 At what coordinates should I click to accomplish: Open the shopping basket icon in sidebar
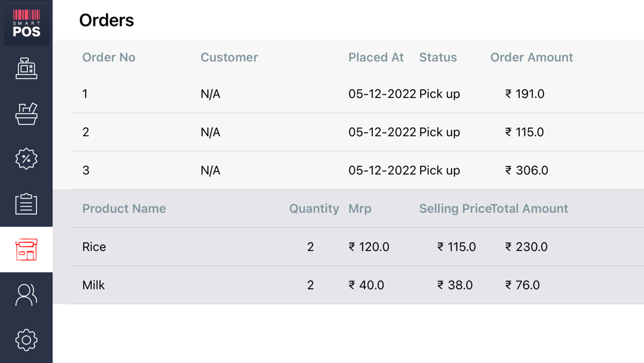point(26,113)
